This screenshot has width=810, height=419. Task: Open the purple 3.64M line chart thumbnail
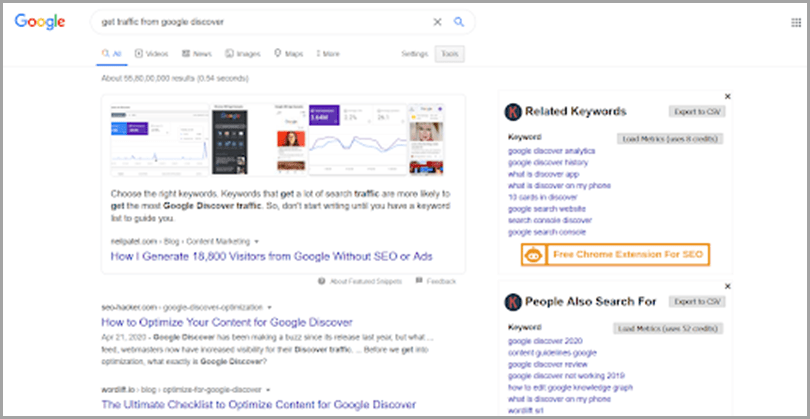[x=357, y=140]
